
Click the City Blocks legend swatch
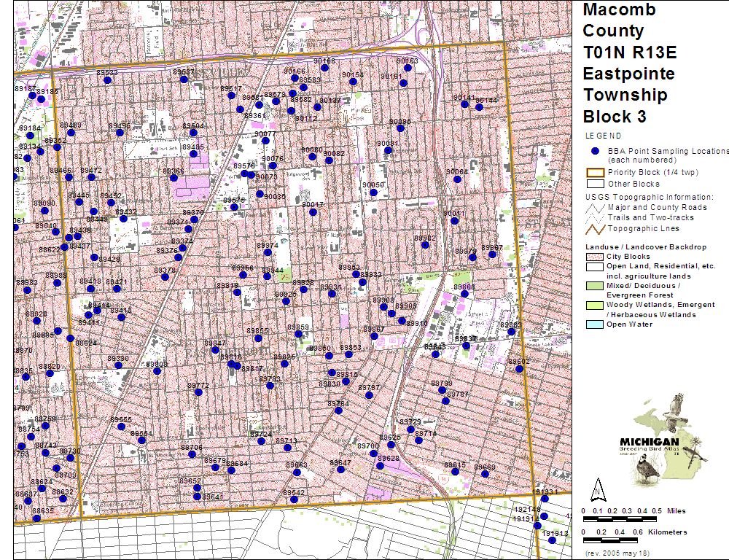pos(595,257)
